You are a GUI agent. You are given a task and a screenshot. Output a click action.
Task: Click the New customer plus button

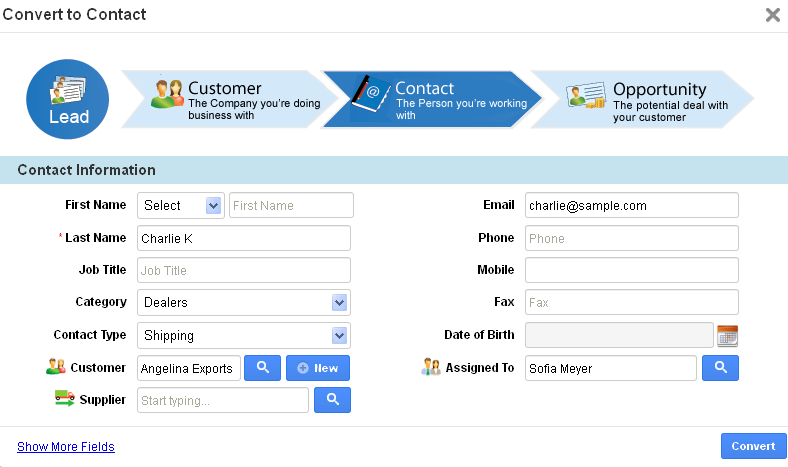[x=317, y=368]
